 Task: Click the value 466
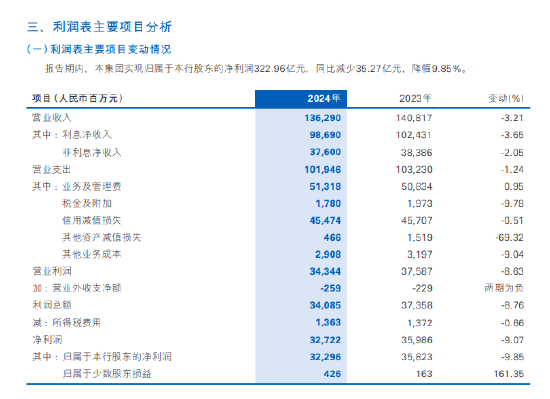click(332, 238)
